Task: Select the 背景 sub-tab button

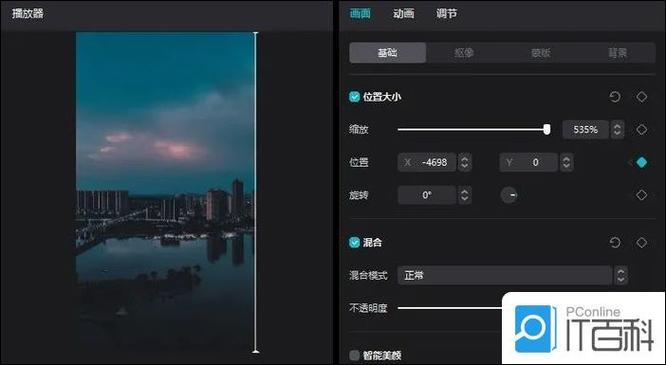Action: [x=617, y=53]
